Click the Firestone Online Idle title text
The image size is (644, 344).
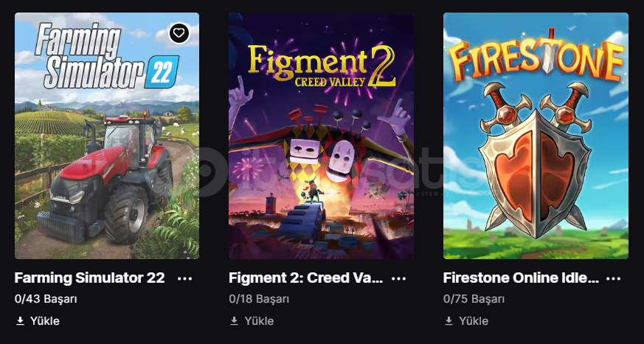click(521, 278)
